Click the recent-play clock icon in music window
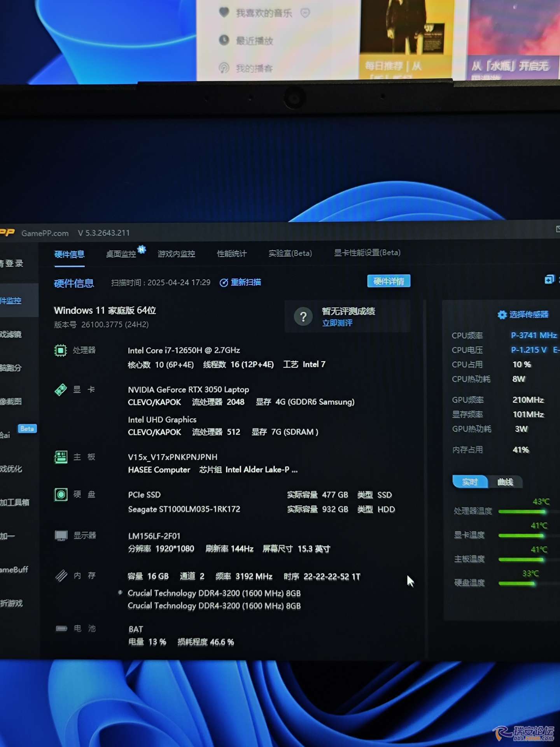Image resolution: width=560 pixels, height=747 pixels. click(224, 40)
